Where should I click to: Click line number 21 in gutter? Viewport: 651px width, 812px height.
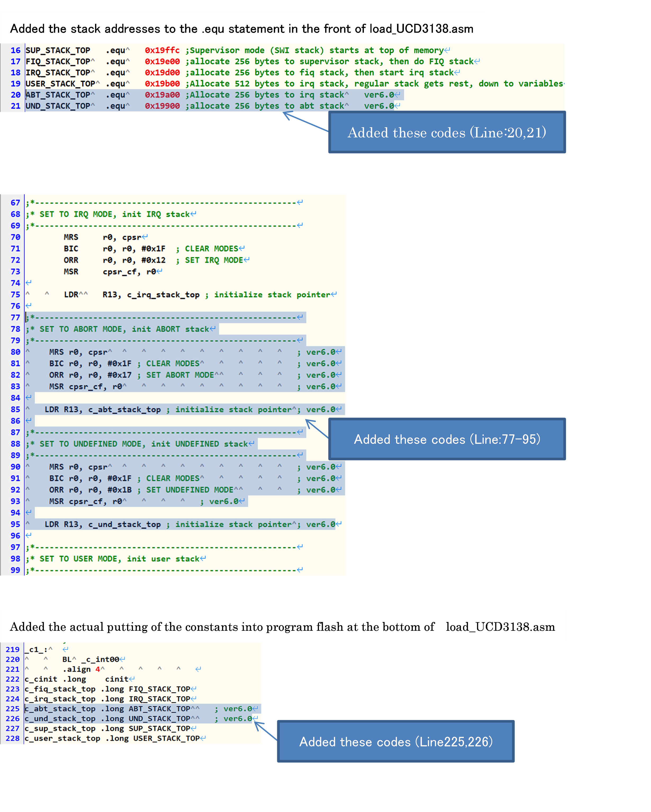pos(15,106)
